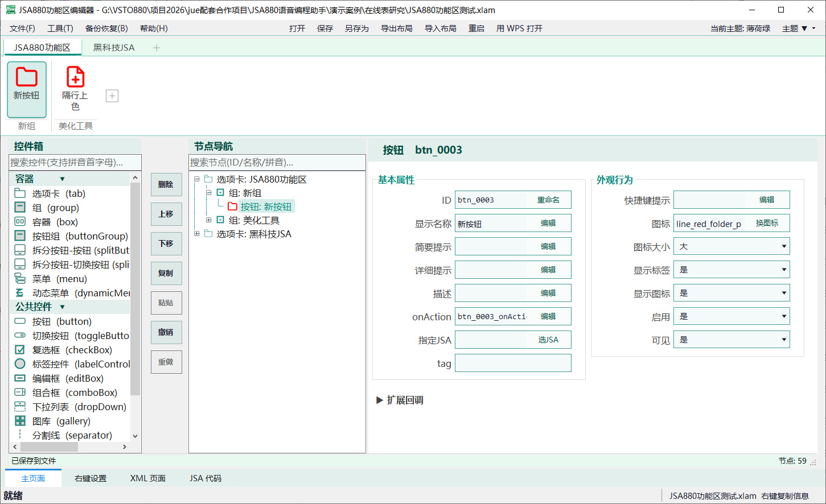The height and width of the screenshot is (504, 826).
Task: Click the 复制 button
Action: coord(166,273)
